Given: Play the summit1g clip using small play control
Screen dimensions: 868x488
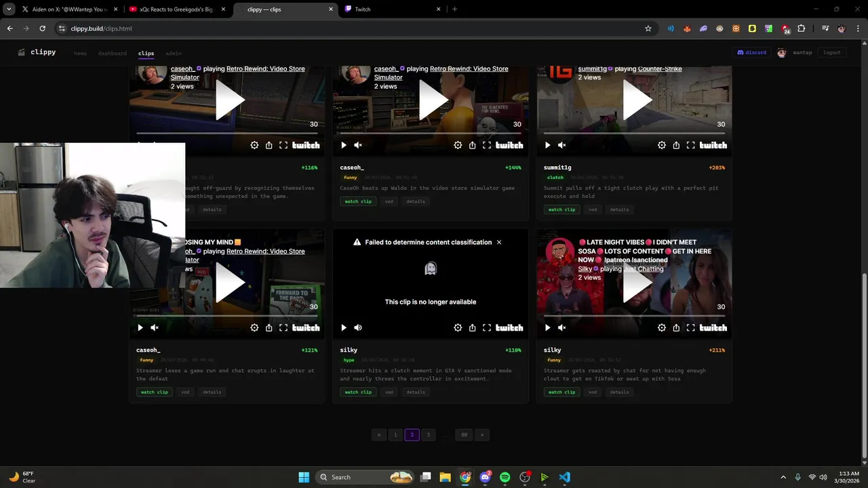Looking at the screenshot, I should pyautogui.click(x=548, y=145).
